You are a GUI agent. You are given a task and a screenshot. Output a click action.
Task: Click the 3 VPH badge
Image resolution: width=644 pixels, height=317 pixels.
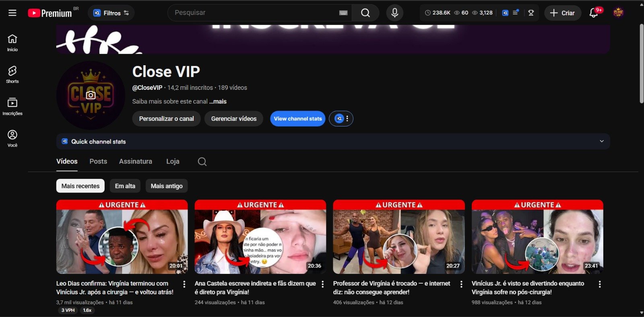point(68,310)
